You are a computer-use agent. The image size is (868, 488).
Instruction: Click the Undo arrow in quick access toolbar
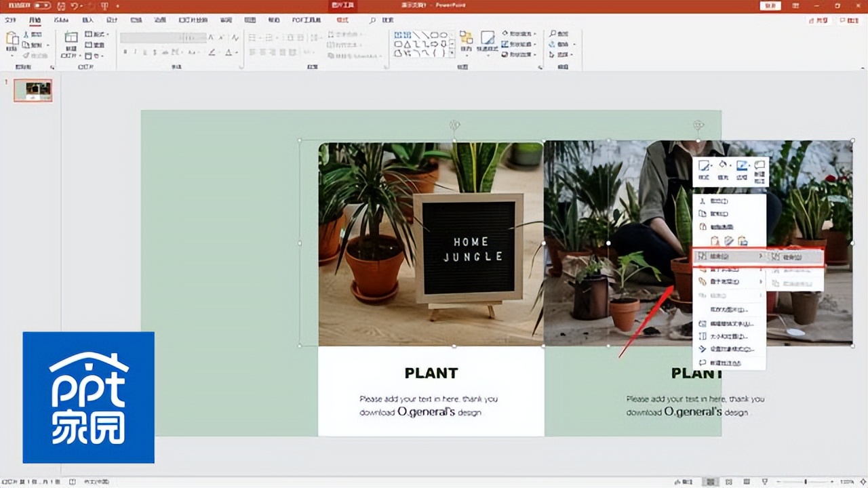click(75, 5)
